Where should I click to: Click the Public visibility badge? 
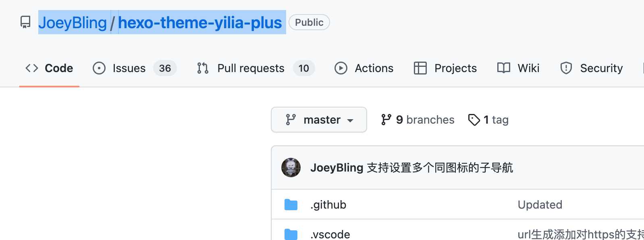[309, 22]
